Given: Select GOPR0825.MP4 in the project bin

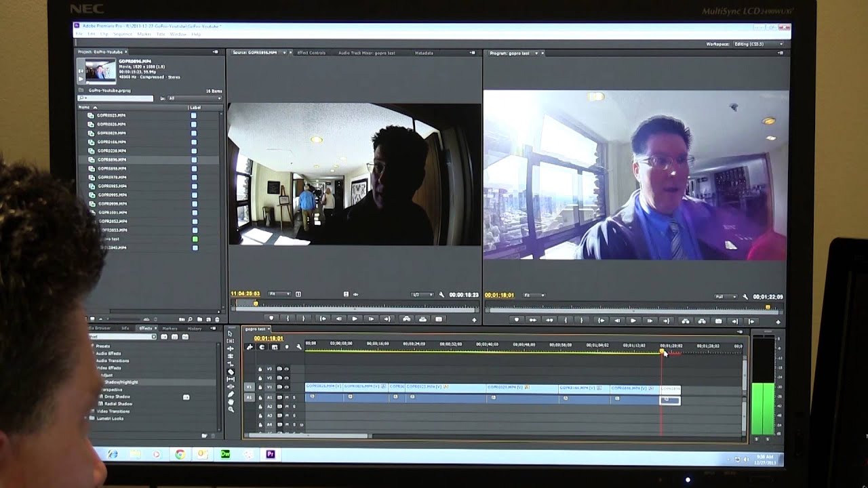Looking at the screenshot, I should pyautogui.click(x=111, y=115).
